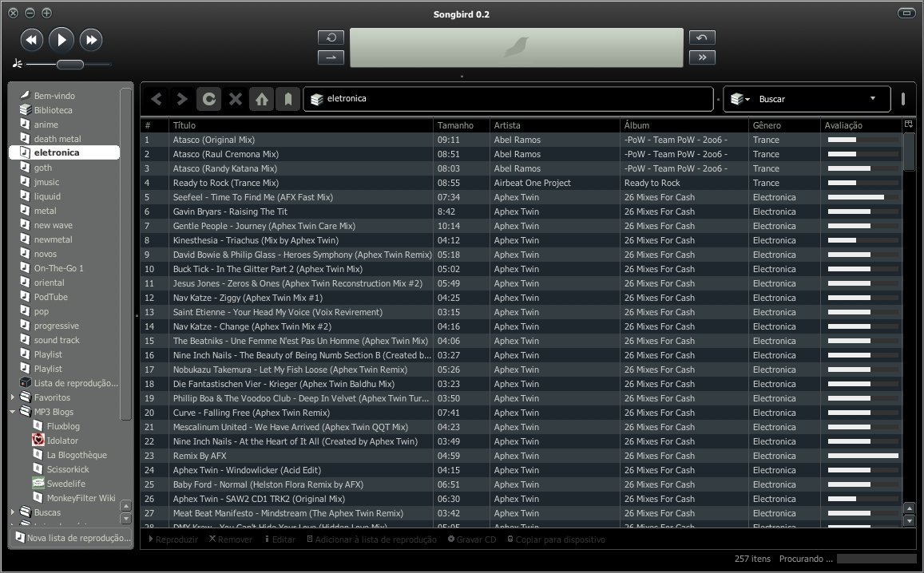Open the Buscar search dropdown arrow
The image size is (924, 573).
873,98
